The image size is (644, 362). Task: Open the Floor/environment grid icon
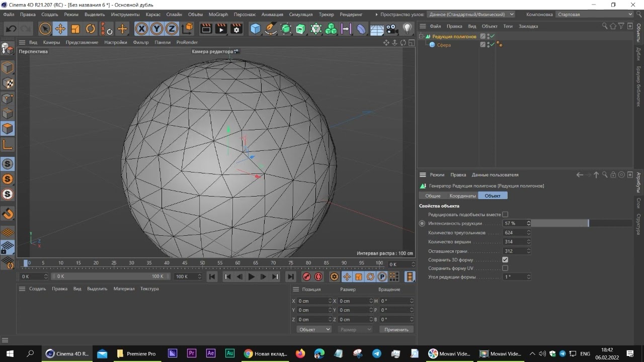377,29
